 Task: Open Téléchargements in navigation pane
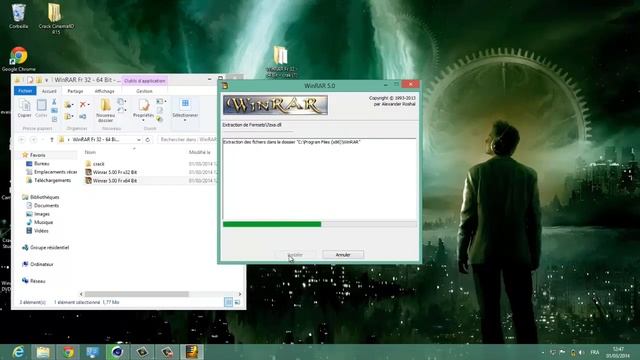[x=52, y=180]
